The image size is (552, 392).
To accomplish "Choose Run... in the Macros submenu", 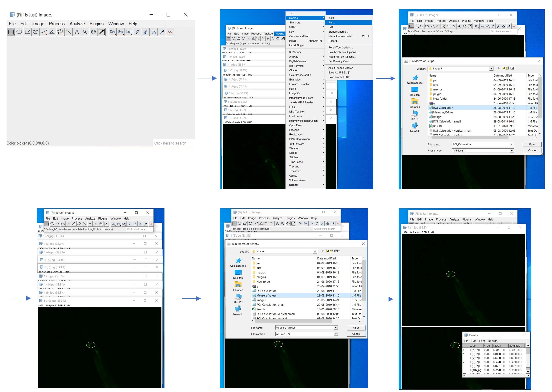I will click(x=349, y=22).
